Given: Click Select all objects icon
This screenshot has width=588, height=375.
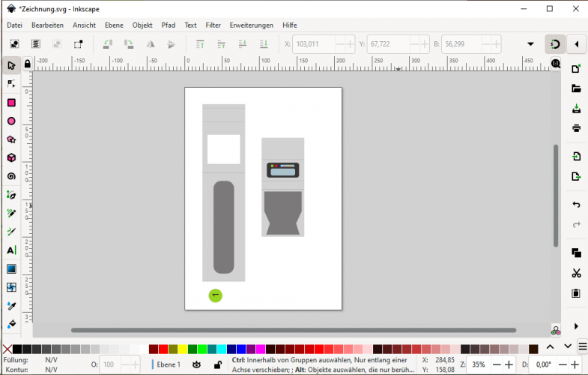Looking at the screenshot, I should (14, 44).
